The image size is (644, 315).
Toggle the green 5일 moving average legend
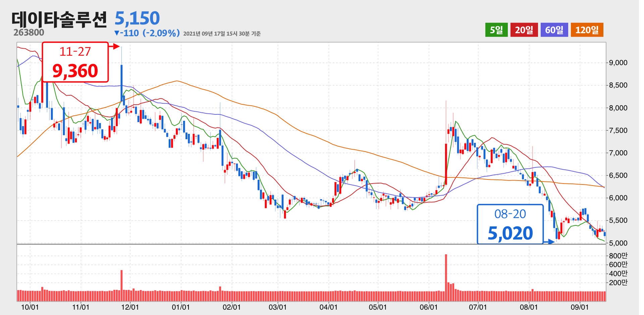tap(496, 30)
